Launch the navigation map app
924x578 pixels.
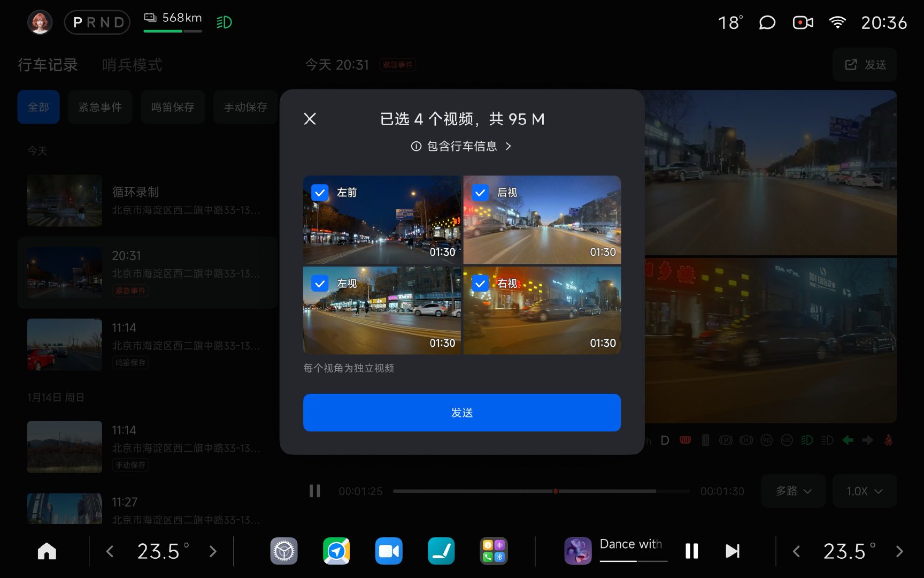point(336,551)
